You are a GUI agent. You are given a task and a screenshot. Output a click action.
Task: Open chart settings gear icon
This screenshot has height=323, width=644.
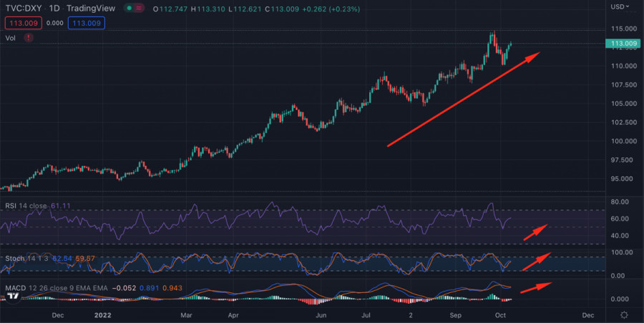[624, 314]
